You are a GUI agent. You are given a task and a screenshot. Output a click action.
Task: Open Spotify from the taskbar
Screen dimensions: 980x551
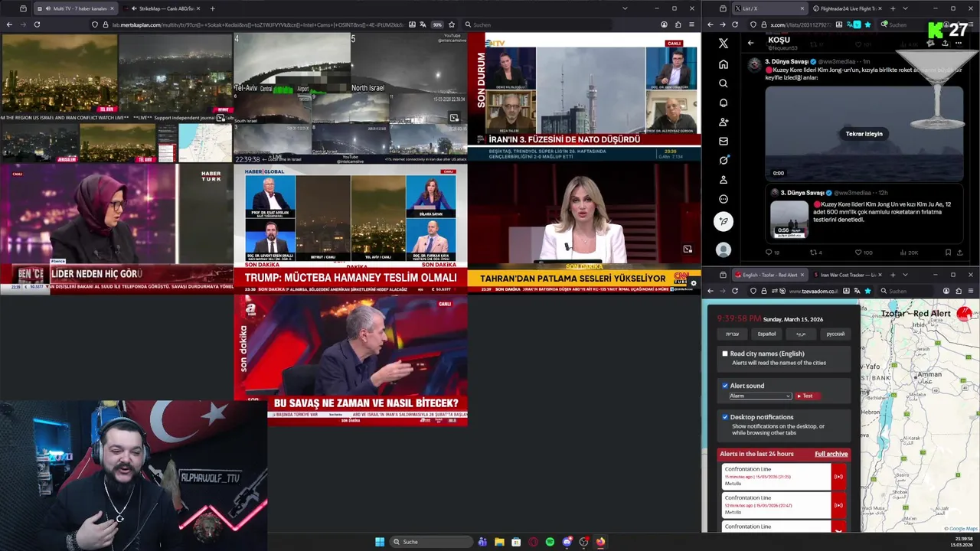click(x=550, y=542)
